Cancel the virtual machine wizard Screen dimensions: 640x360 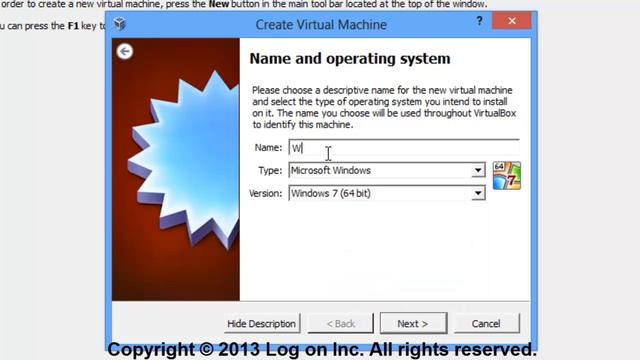pos(486,324)
